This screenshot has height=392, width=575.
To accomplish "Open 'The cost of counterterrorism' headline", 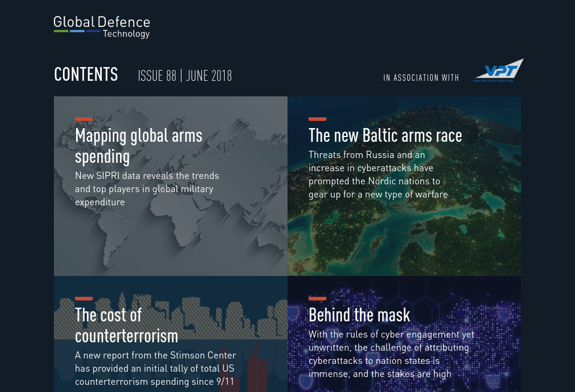I will coord(126,326).
